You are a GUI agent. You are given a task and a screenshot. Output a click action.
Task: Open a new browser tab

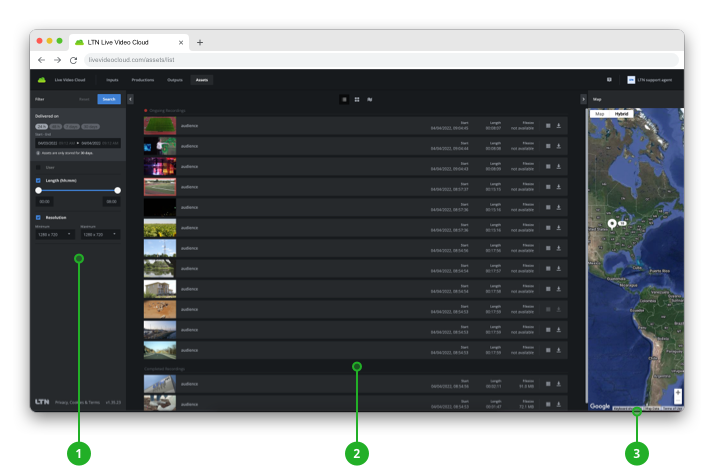(x=200, y=43)
